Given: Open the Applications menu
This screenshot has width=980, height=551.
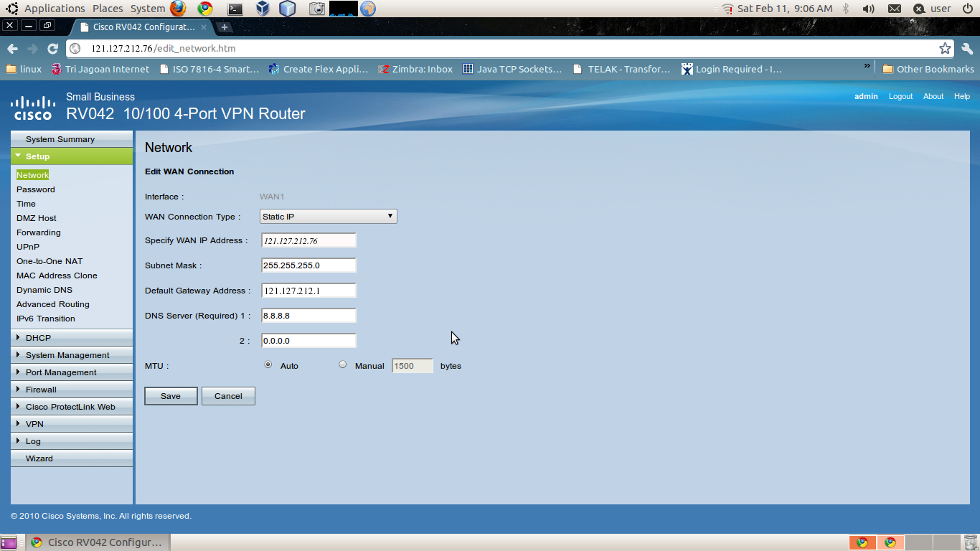Looking at the screenshot, I should coord(55,9).
